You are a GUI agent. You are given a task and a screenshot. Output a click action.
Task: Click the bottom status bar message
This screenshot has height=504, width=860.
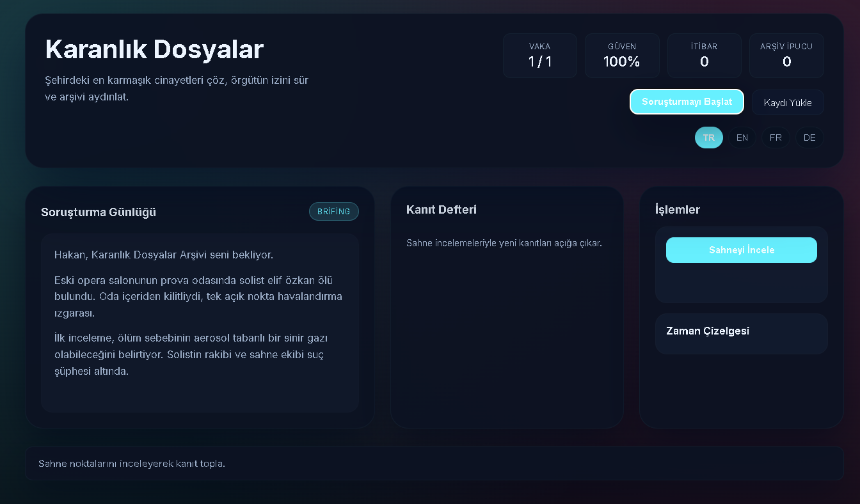coord(132,464)
